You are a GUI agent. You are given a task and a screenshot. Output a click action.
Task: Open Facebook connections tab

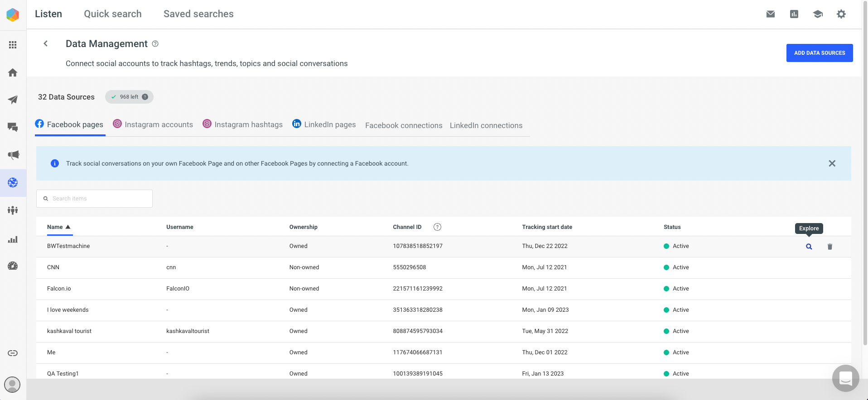pyautogui.click(x=404, y=125)
